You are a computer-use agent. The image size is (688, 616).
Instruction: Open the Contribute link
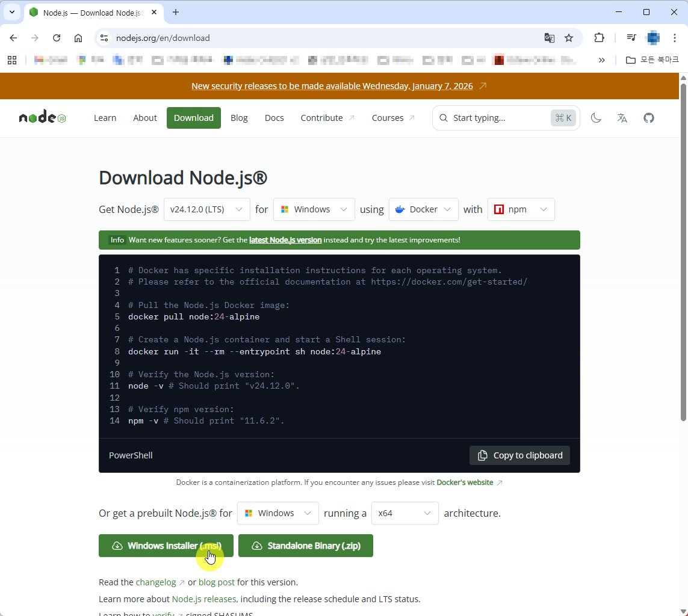click(x=327, y=118)
